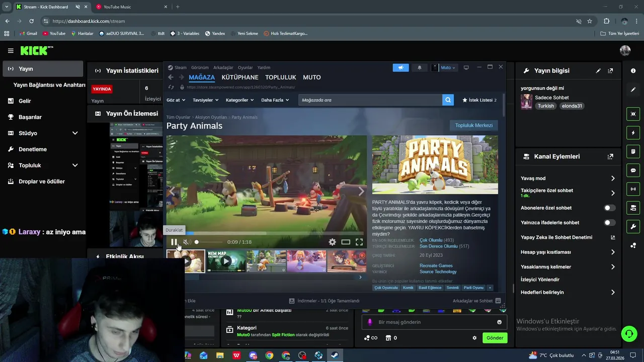Viewport: 644px width, 362px height.
Task: Open the Daha Fazla dropdown
Action: [x=275, y=100]
